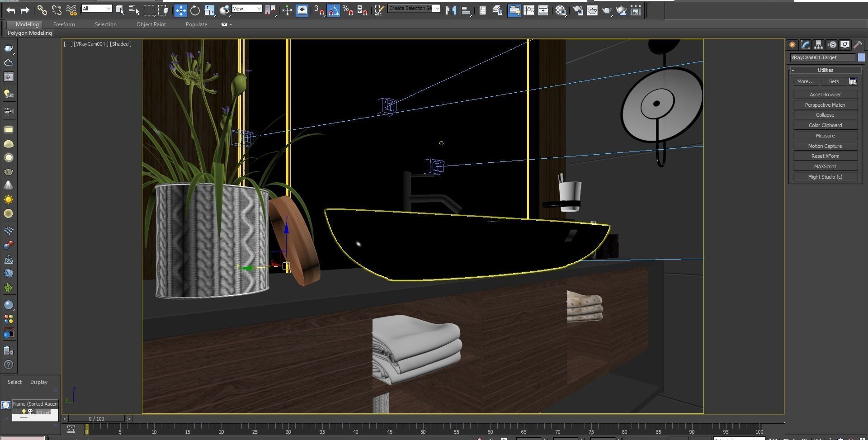Toggle Window/Crossing selection mode
This screenshot has width=868, height=440.
coord(164,10)
